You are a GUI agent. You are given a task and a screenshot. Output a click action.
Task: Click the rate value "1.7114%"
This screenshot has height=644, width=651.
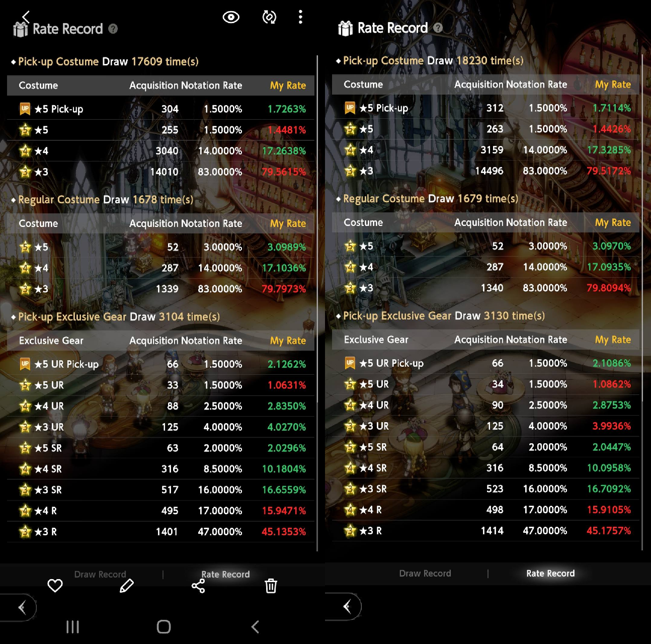click(612, 108)
